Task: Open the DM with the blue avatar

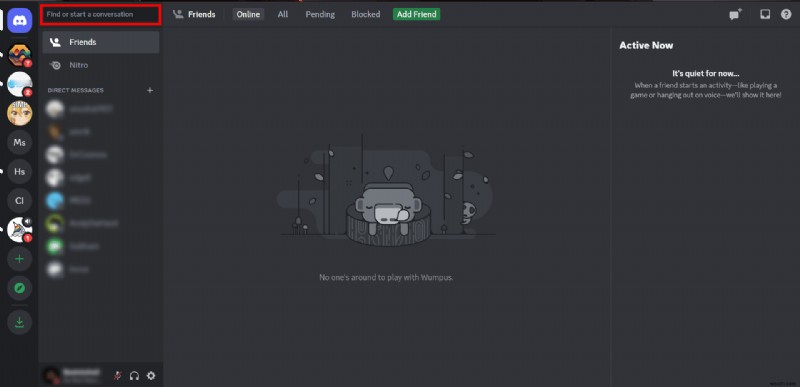Action: (101, 200)
